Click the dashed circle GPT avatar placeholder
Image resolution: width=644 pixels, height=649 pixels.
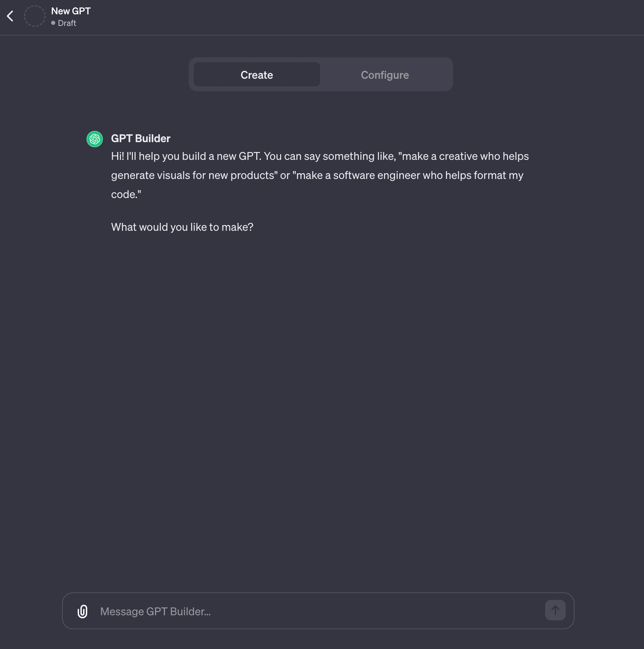tap(34, 16)
